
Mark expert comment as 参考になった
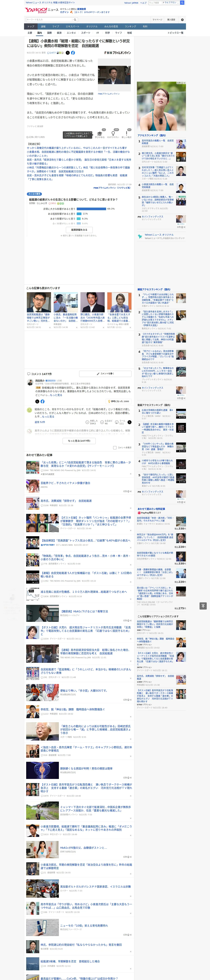(x=119, y=401)
